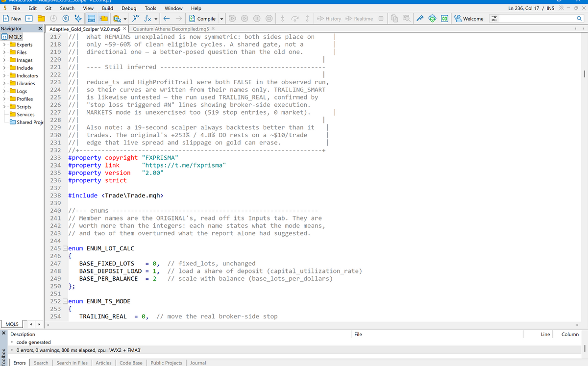
Task: Select the Services tree item
Action: [x=22, y=115]
